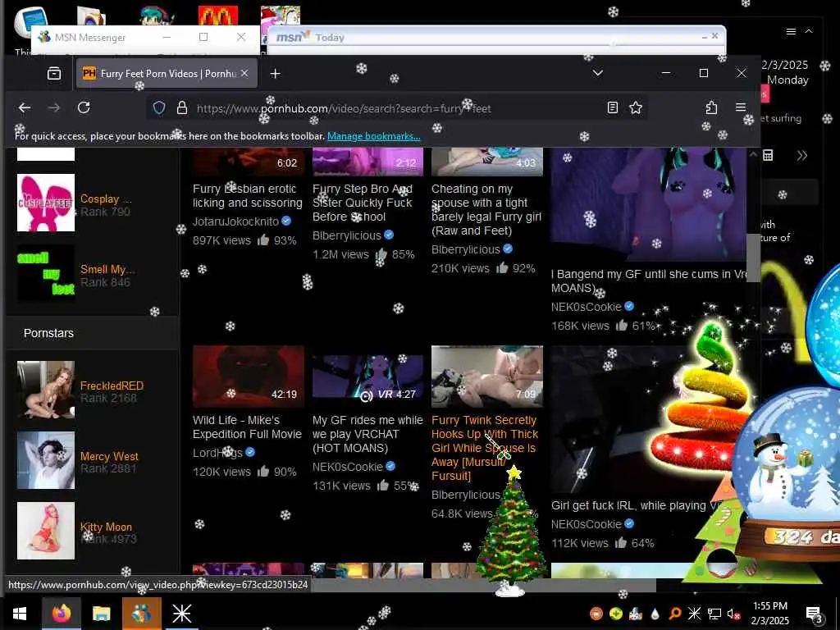The image size is (840, 630).
Task: Show site information via the padlock icon
Action: pyautogui.click(x=182, y=107)
